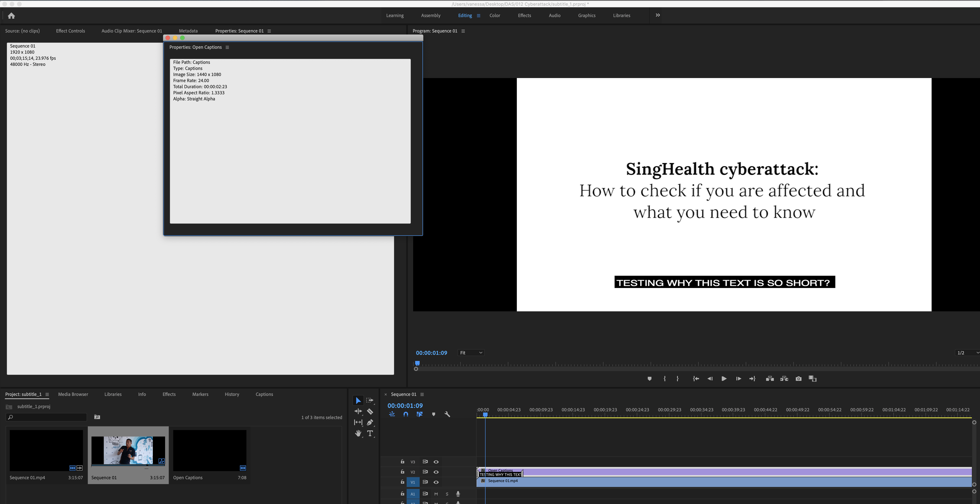Click the program timecode 00:00:01:09
This screenshot has width=980, height=504.
(431, 353)
